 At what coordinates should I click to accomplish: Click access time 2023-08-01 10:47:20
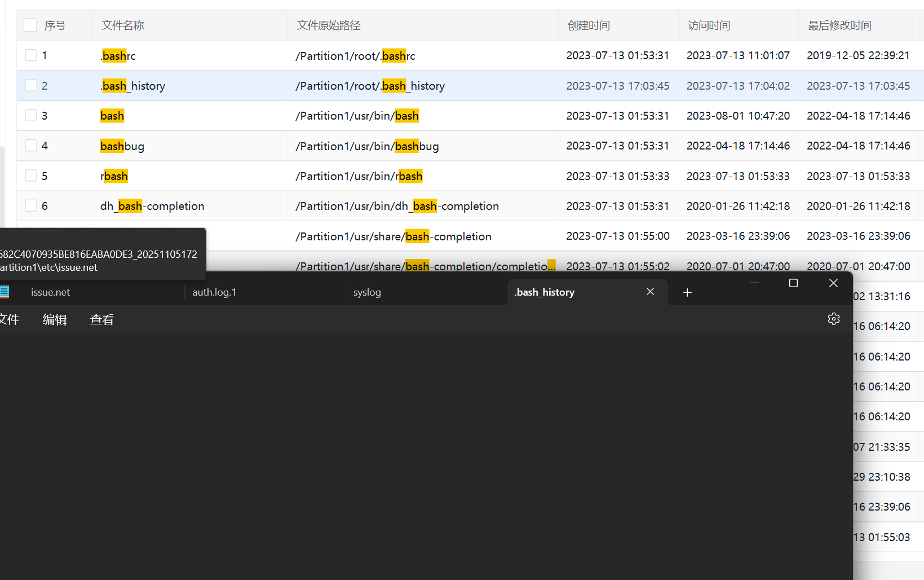coord(738,116)
